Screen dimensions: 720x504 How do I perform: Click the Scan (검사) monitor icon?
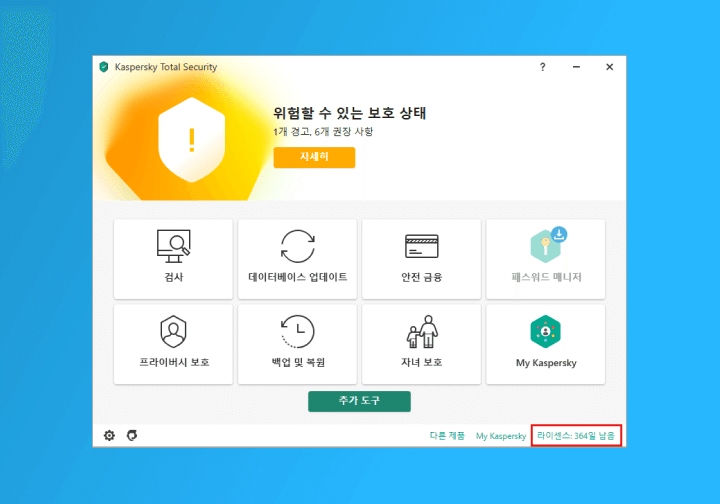[x=173, y=245]
